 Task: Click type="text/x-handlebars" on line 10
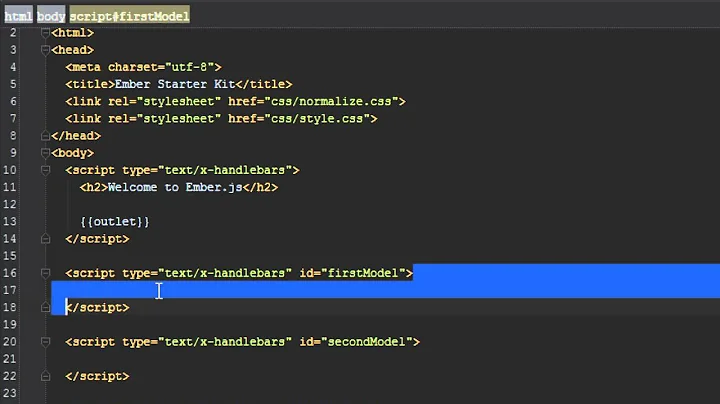point(207,170)
